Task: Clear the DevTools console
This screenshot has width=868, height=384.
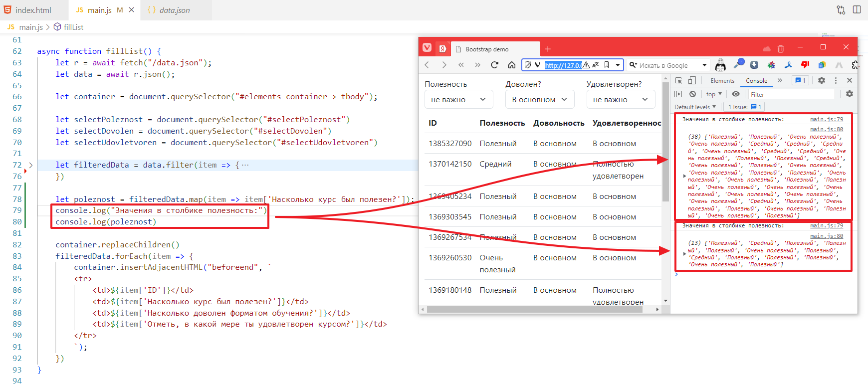Action: (x=692, y=94)
